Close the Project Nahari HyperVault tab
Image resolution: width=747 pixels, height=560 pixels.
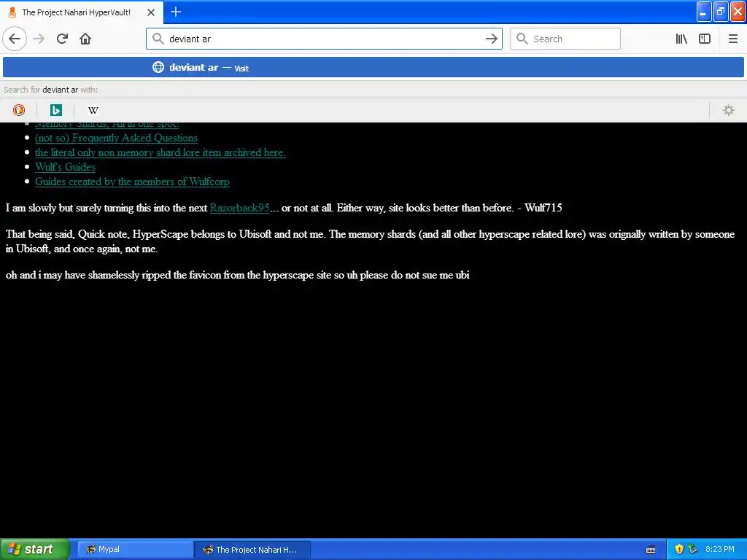(150, 12)
